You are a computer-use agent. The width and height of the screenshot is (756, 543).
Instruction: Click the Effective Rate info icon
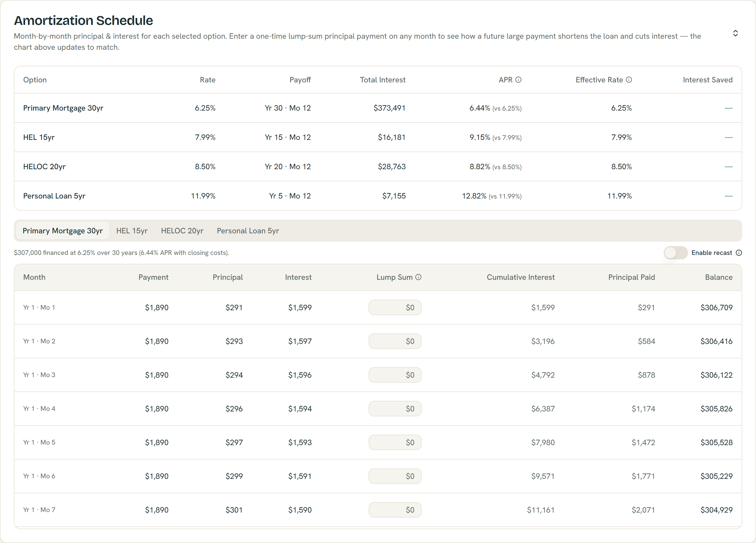tap(629, 80)
